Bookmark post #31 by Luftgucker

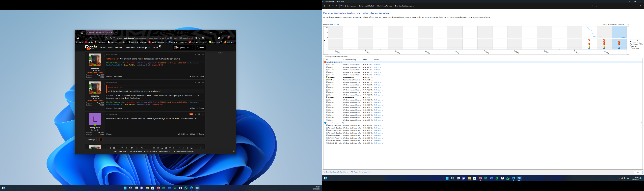point(199,114)
